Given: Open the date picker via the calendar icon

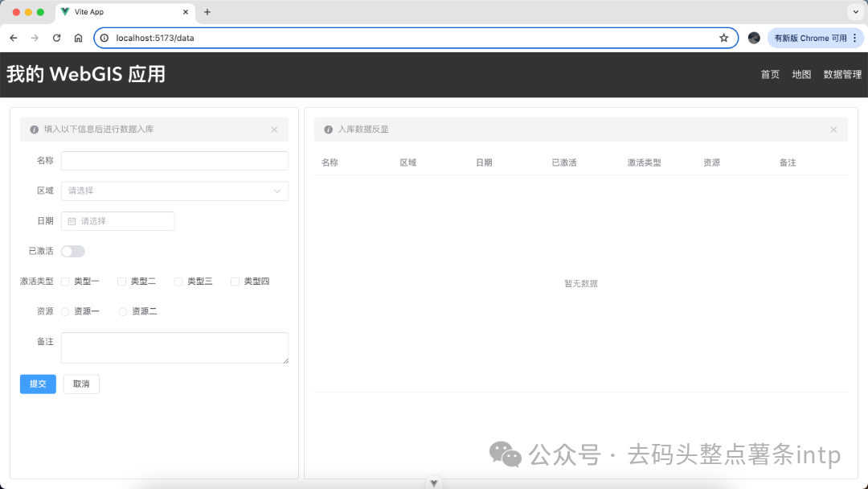Looking at the screenshot, I should pyautogui.click(x=73, y=220).
